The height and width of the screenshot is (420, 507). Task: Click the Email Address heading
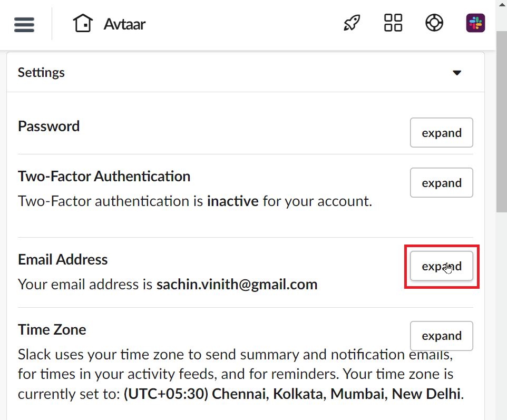(x=63, y=259)
